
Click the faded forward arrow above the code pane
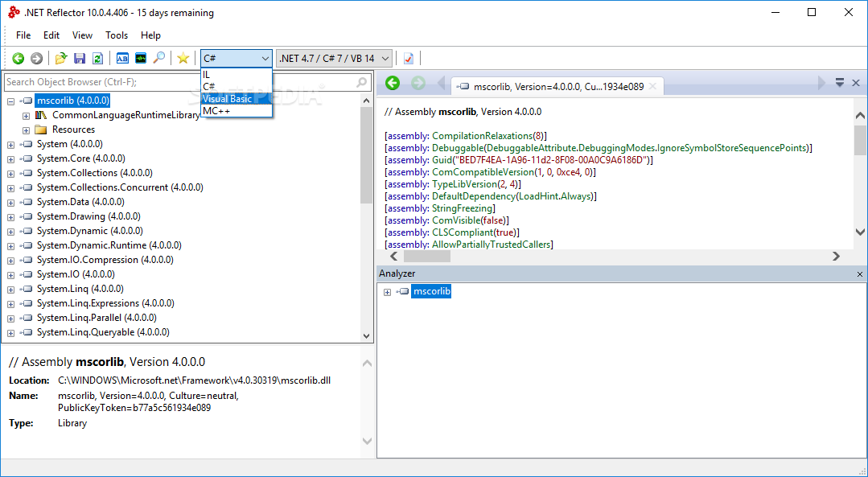(418, 83)
